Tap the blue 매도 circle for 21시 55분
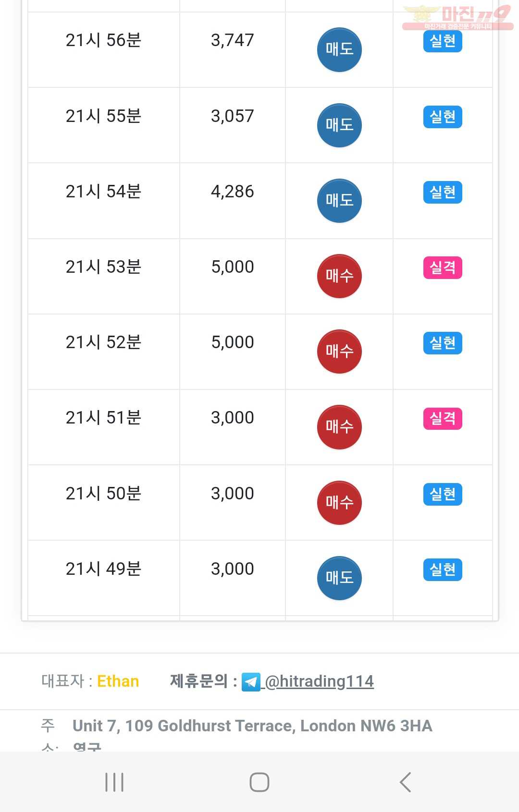 [x=339, y=125]
